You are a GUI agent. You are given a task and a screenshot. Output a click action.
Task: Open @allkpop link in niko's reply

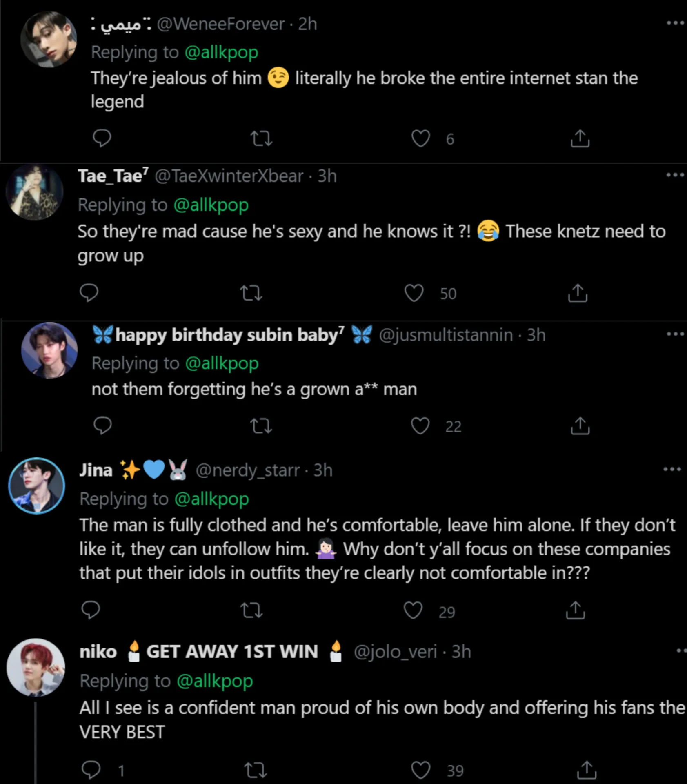pos(215,681)
